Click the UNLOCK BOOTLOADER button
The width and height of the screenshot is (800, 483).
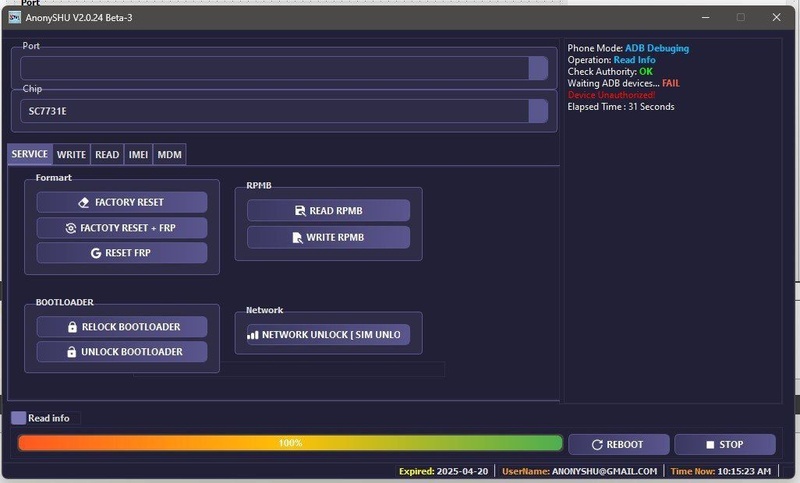pos(122,352)
